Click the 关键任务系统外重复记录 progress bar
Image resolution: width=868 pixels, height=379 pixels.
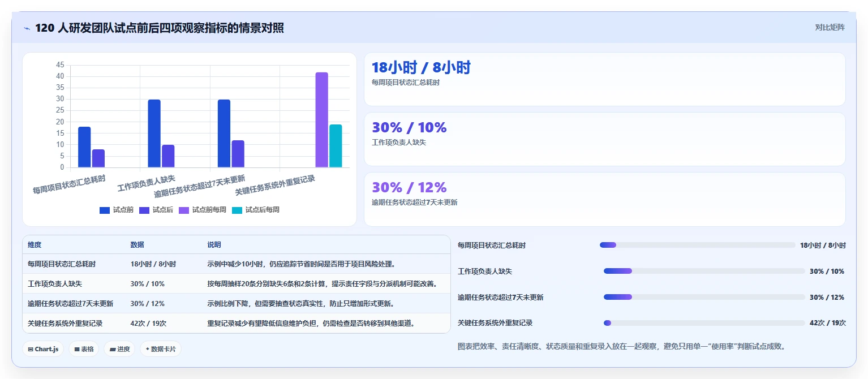tap(704, 323)
